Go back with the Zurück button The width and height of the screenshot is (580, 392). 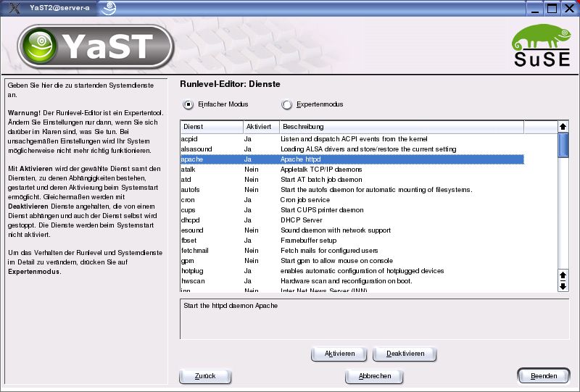click(x=205, y=376)
